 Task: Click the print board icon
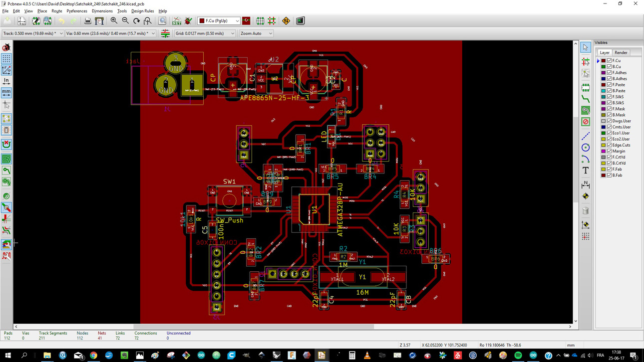[x=88, y=21]
